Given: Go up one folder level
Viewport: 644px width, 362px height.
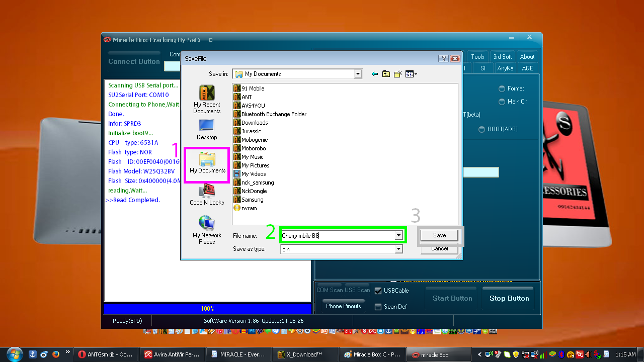Looking at the screenshot, I should (x=386, y=74).
